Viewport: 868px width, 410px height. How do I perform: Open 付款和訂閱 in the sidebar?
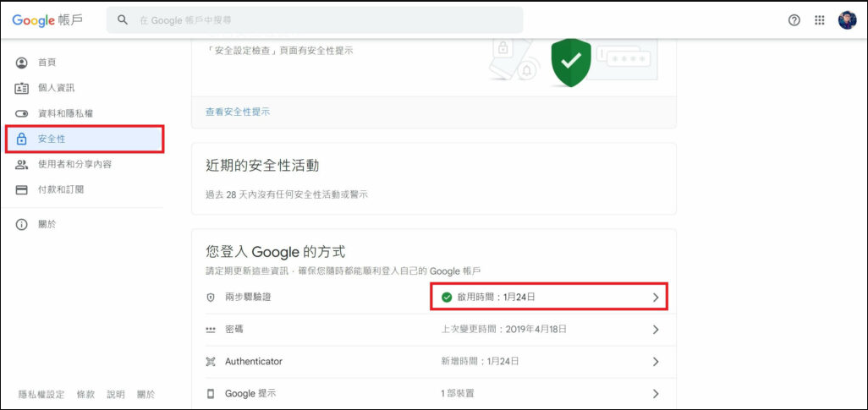tap(61, 190)
